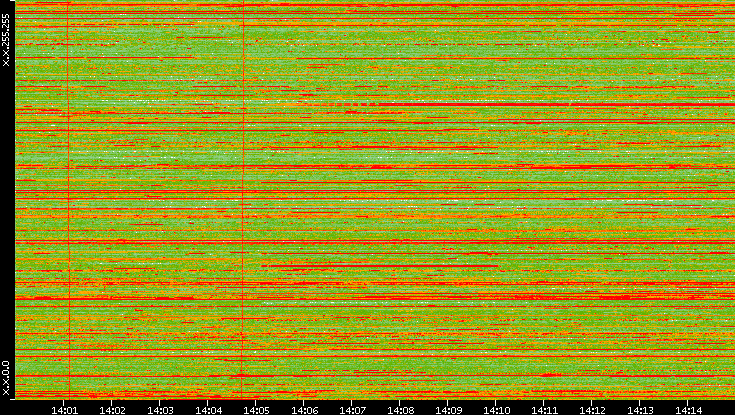
Task: Pick the 14:14 time axis label
Action: coord(688,410)
